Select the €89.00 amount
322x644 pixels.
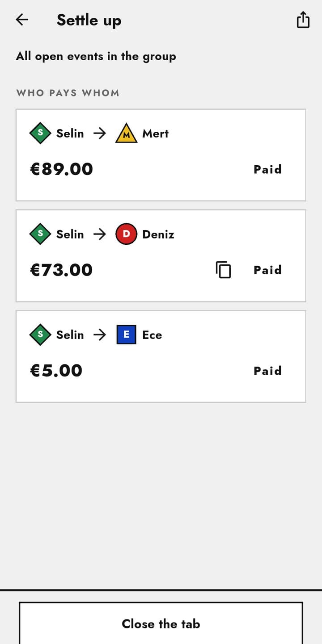click(61, 169)
